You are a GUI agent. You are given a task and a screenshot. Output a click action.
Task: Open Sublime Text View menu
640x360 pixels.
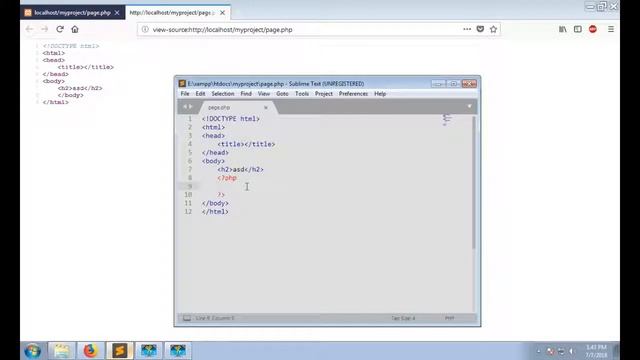click(x=264, y=94)
